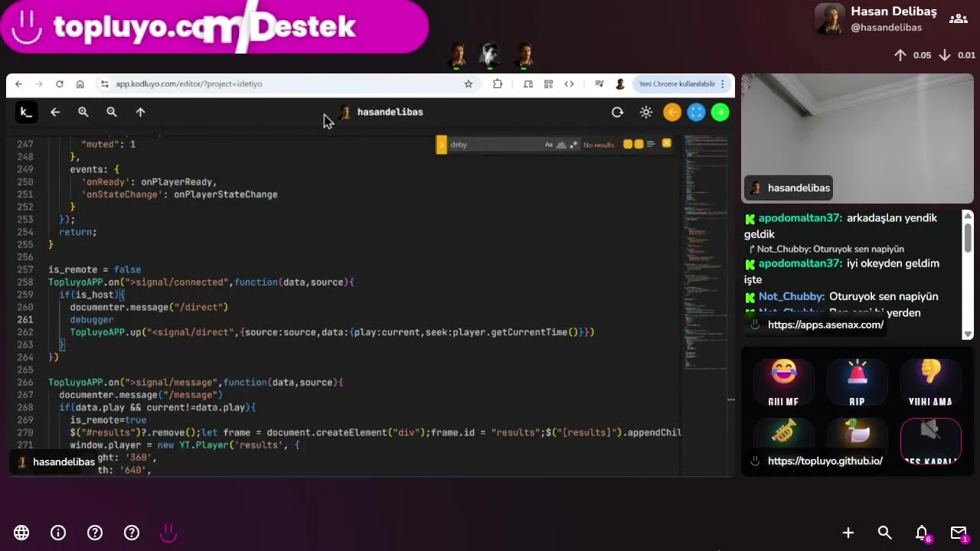The width and height of the screenshot is (980, 551).
Task: Click Not_Chubby username in chat
Action: pyautogui.click(x=792, y=296)
